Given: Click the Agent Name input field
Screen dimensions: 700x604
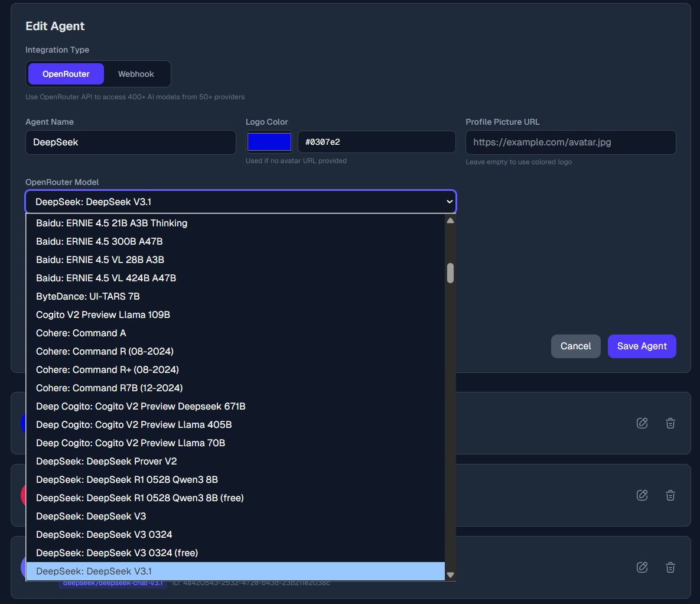Looking at the screenshot, I should [x=131, y=142].
